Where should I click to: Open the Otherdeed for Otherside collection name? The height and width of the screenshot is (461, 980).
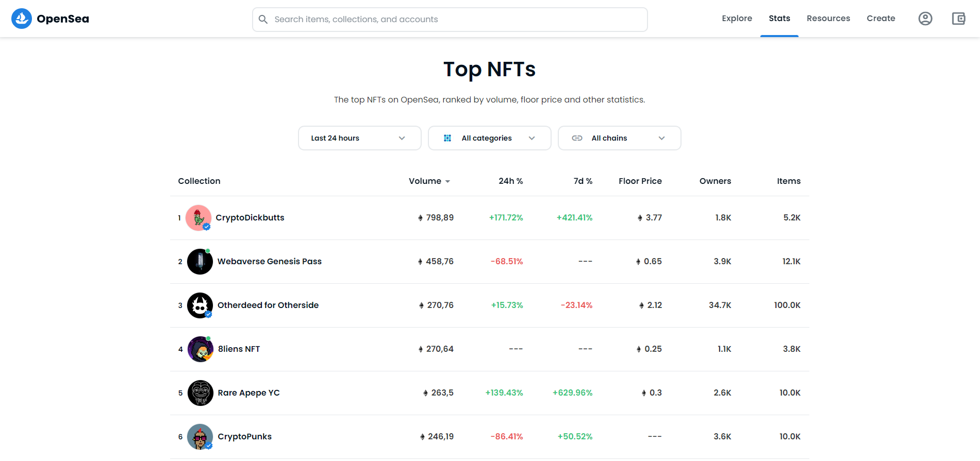268,305
